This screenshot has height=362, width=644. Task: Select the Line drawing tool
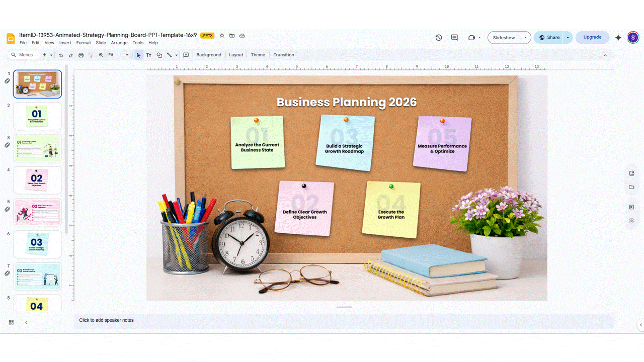pos(170,55)
